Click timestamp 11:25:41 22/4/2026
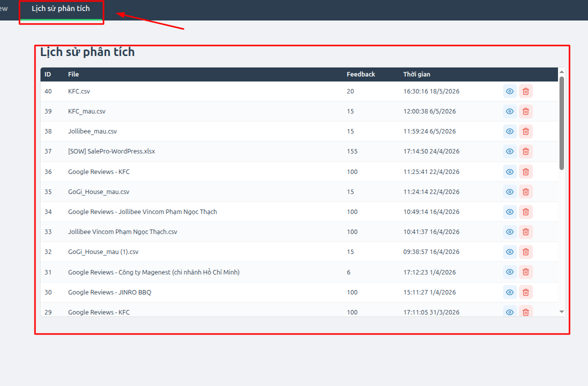Viewport: 588px width, 386px height. [431, 172]
